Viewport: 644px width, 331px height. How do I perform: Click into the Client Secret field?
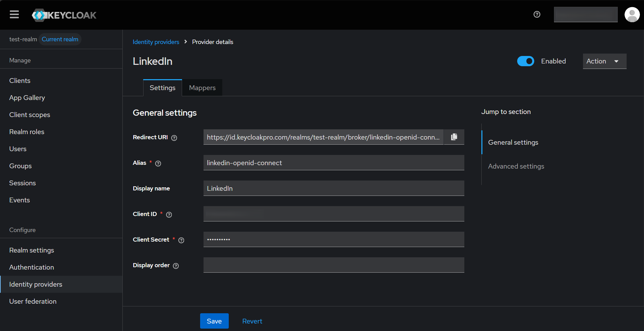click(334, 239)
